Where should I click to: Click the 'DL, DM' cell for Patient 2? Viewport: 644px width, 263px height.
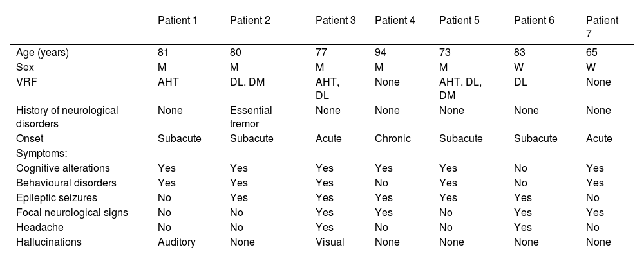tap(246, 82)
